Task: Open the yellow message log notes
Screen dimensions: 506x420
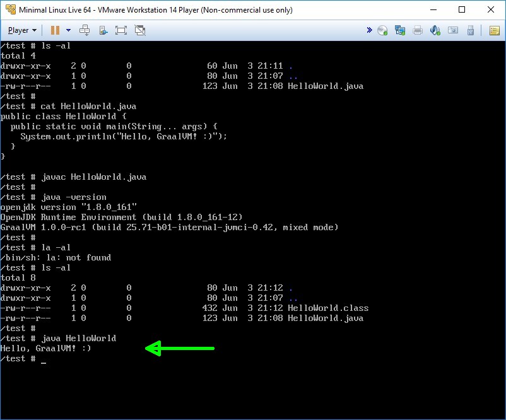Action: click(495, 30)
